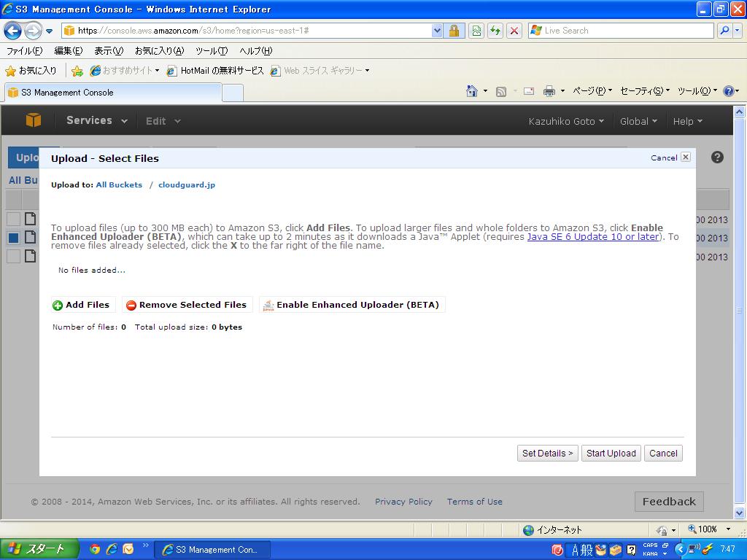Screen dimensions: 747x560
Task: Click the bottom Cancel button
Action: coord(663,454)
